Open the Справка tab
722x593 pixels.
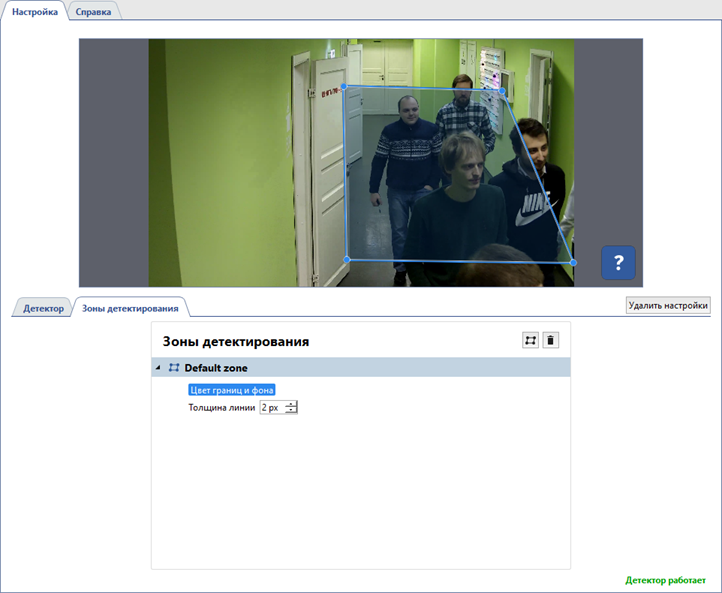[93, 11]
